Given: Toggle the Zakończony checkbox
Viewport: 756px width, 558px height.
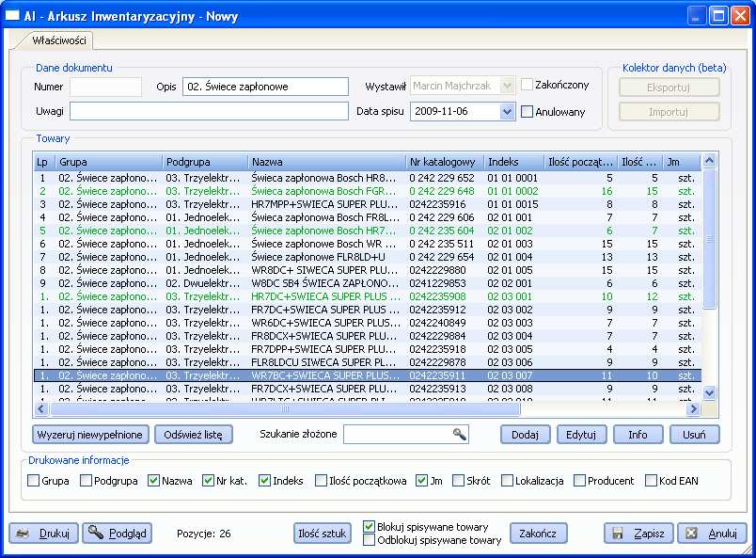Looking at the screenshot, I should pyautogui.click(x=527, y=85).
